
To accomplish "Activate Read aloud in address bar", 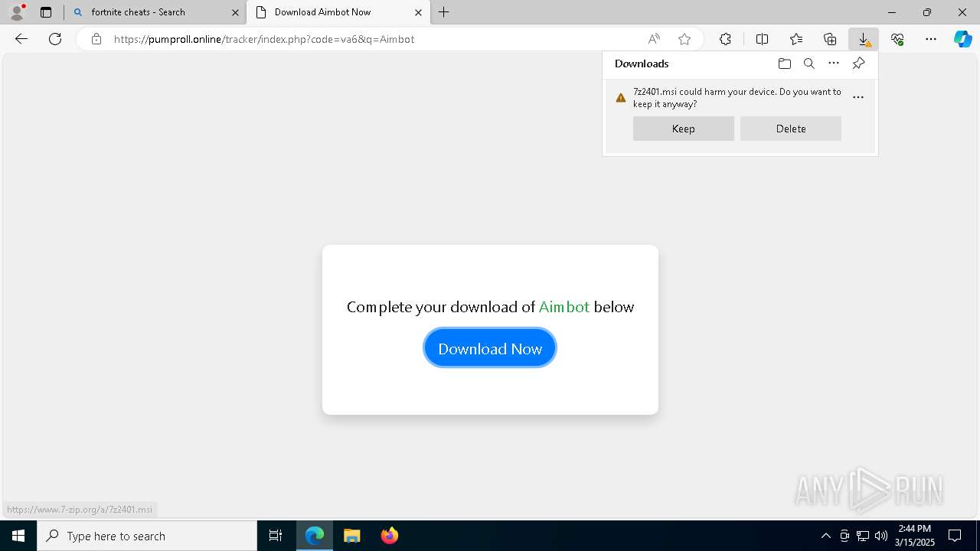I will tap(654, 39).
